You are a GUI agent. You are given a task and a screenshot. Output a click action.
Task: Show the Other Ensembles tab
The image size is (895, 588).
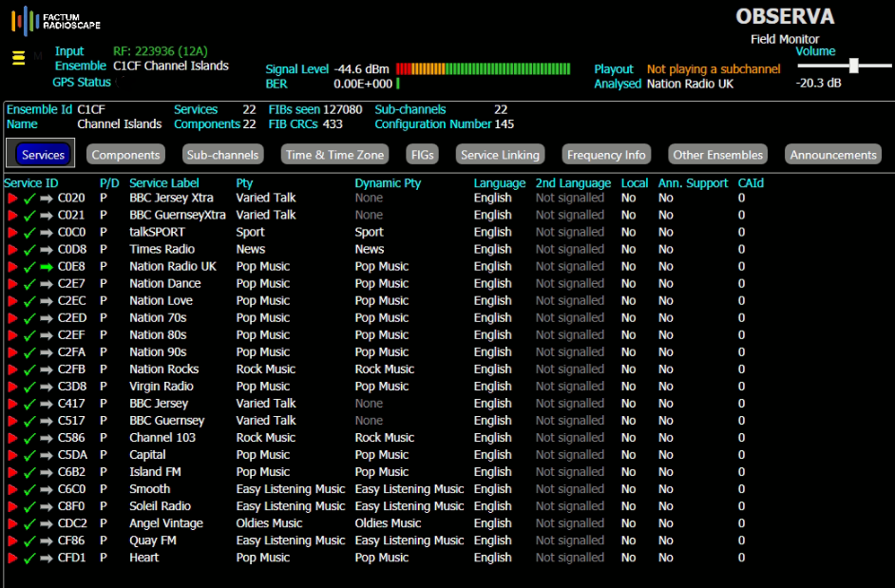point(717,155)
